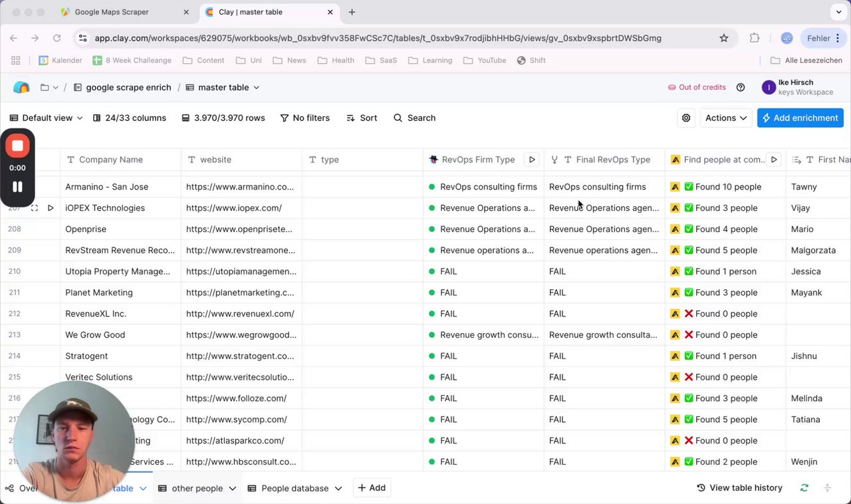
Task: Open the help question mark icon
Action: click(x=741, y=87)
